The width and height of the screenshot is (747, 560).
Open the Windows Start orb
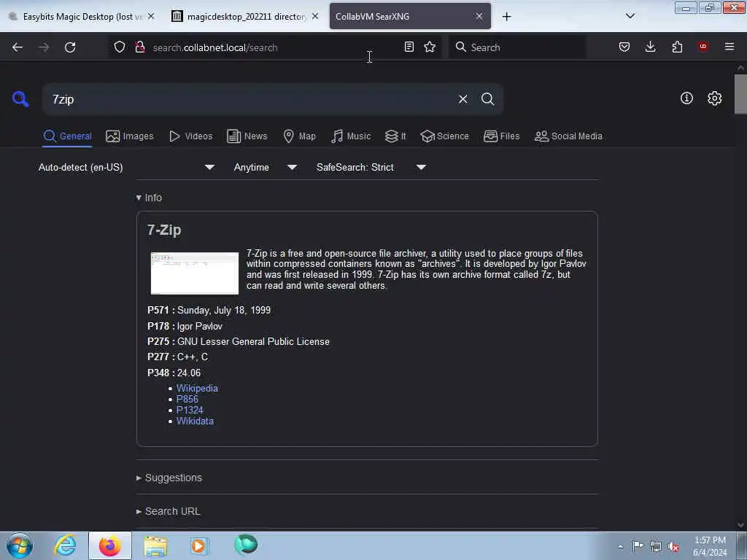tap(20, 545)
